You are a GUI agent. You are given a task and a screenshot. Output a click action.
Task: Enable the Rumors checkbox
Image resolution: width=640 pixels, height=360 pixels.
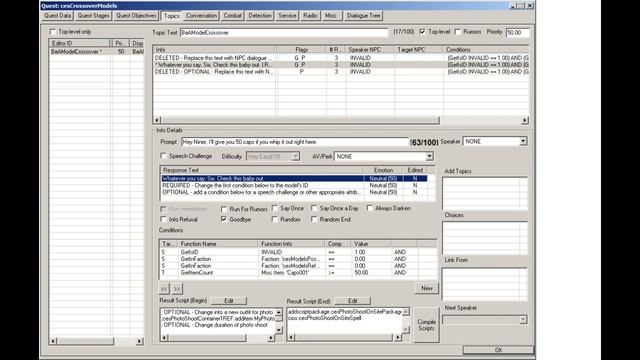[458, 31]
